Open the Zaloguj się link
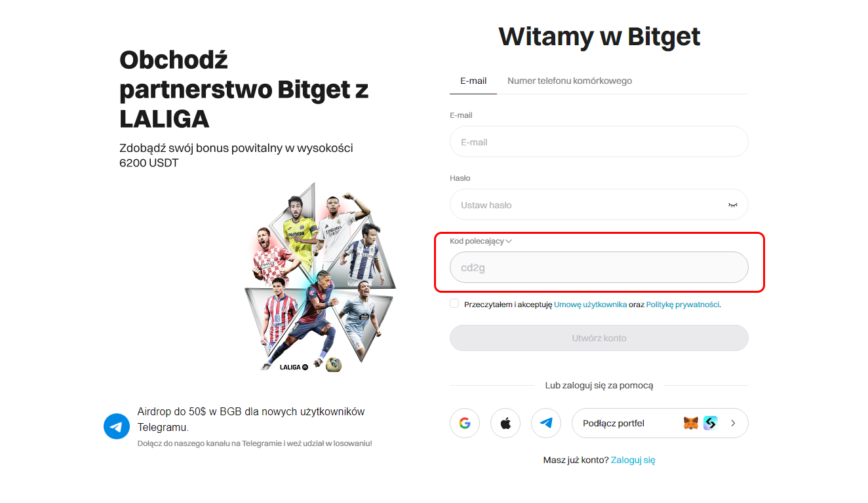Image resolution: width=868 pixels, height=503 pixels. click(x=633, y=460)
